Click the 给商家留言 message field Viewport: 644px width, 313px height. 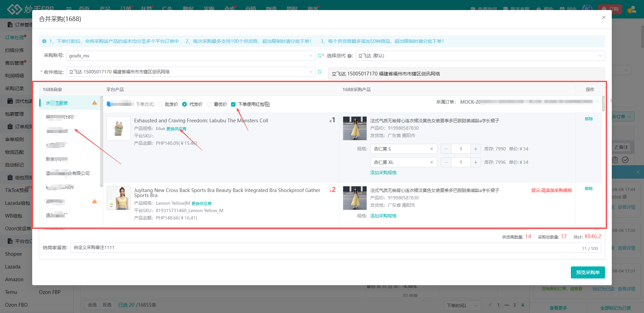[x=335, y=248]
